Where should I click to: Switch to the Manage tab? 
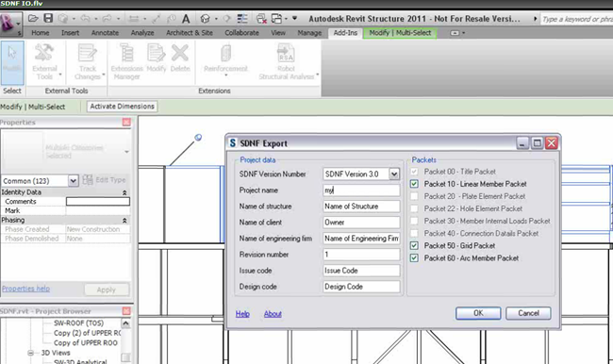point(309,33)
